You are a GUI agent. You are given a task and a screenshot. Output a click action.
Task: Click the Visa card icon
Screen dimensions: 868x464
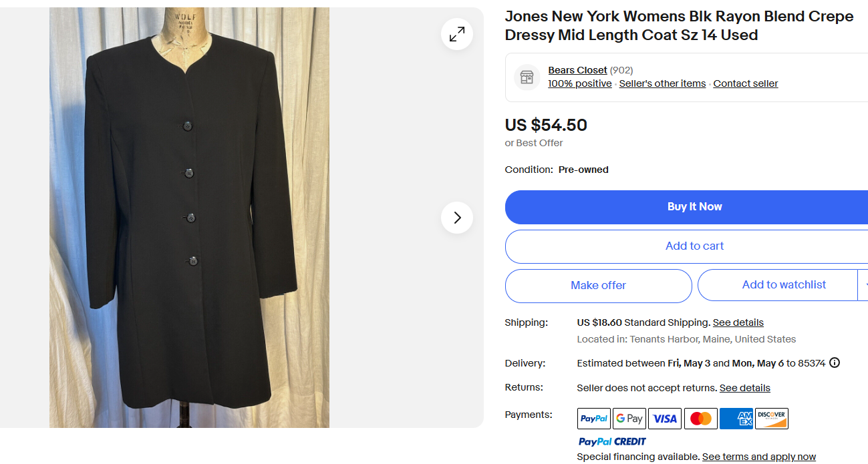(665, 419)
